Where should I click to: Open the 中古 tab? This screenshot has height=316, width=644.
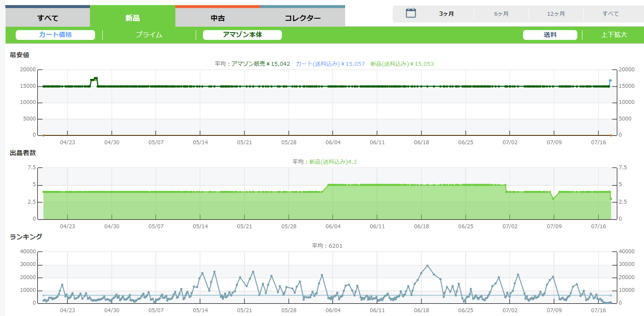tap(217, 18)
